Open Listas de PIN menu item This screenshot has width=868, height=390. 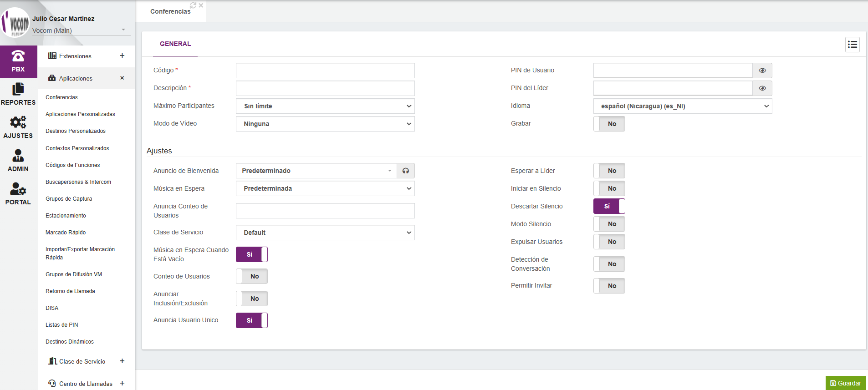pyautogui.click(x=62, y=325)
